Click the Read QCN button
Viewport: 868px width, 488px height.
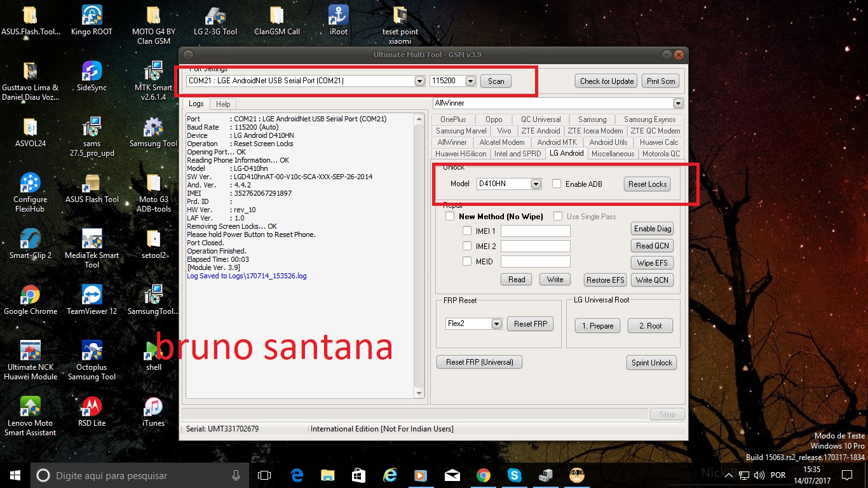click(x=652, y=245)
